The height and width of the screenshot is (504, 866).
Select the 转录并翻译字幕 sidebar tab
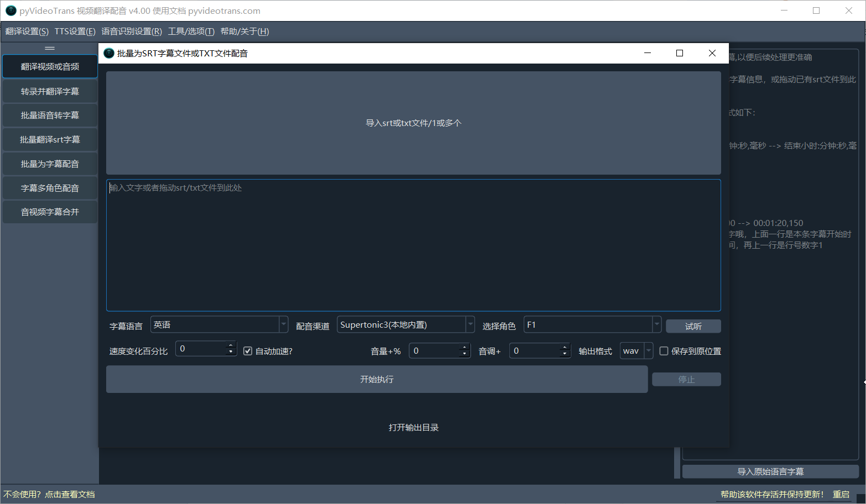point(50,91)
